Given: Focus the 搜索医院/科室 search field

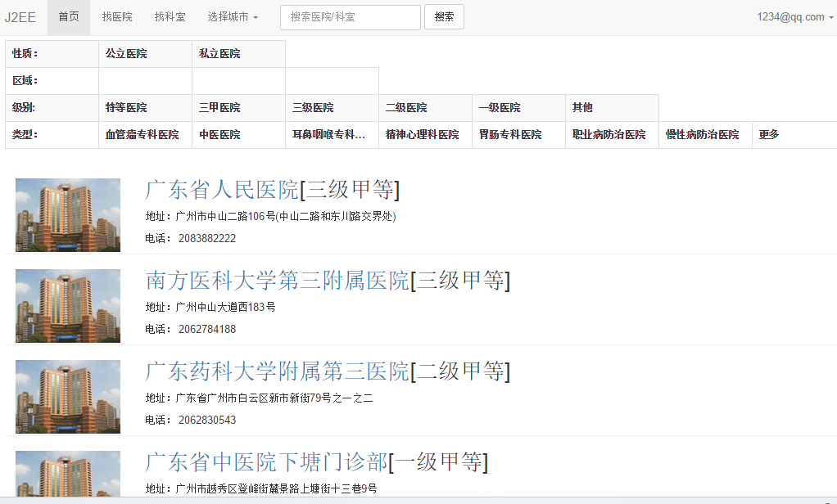Looking at the screenshot, I should tap(351, 17).
